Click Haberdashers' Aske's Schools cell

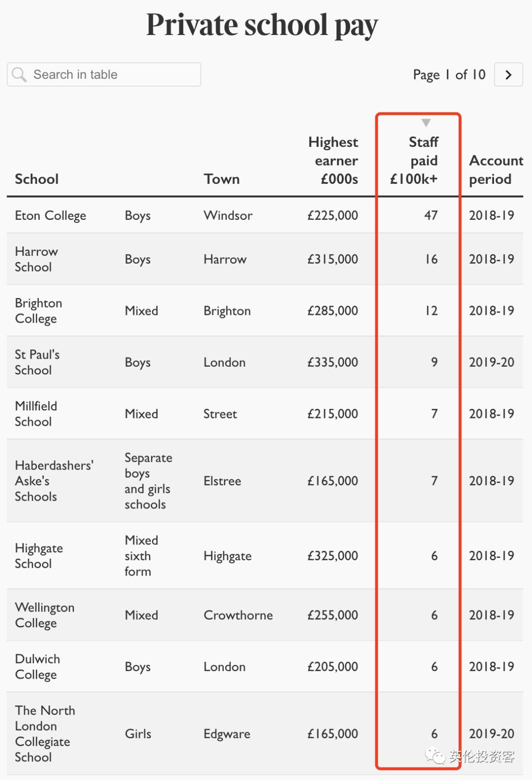(x=54, y=481)
